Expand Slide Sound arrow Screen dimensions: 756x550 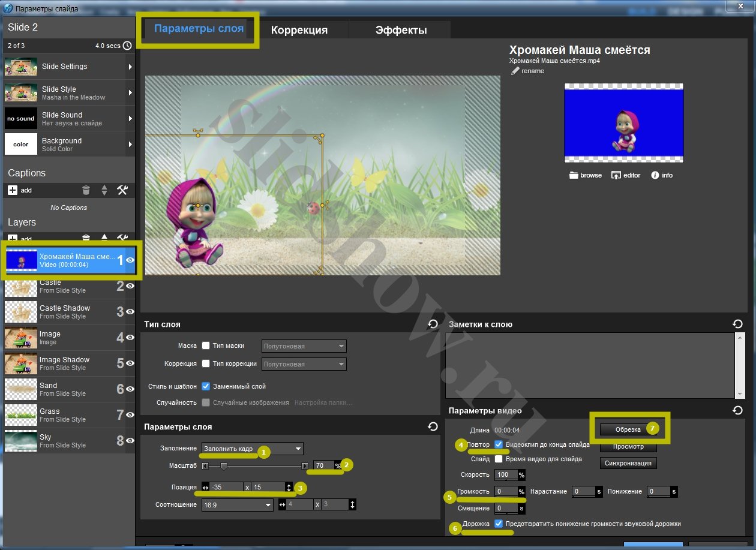[130, 118]
